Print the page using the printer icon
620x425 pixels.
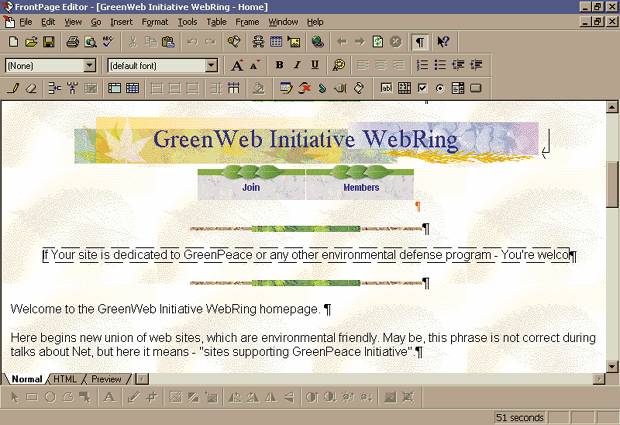coord(72,42)
